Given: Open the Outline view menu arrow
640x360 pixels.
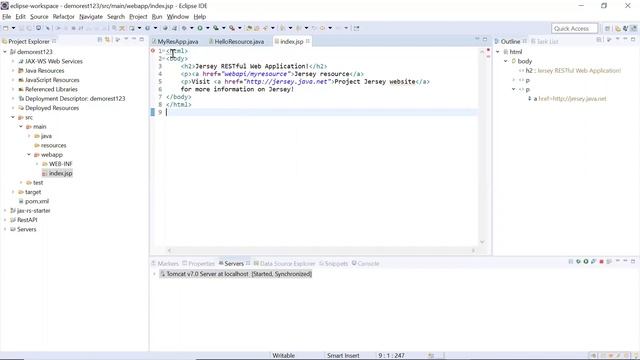Looking at the screenshot, I should click(618, 40).
